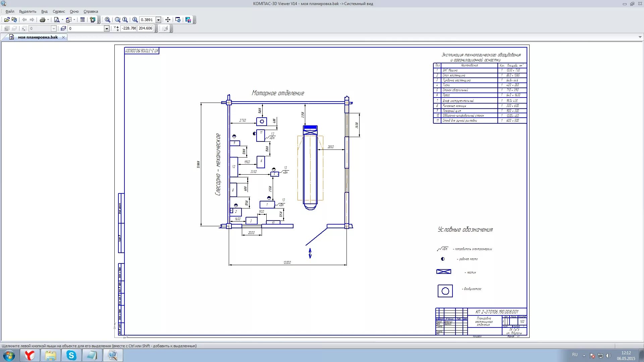Expand the current layer dropdown showing 0
The height and width of the screenshot is (362, 644).
coord(107,28)
